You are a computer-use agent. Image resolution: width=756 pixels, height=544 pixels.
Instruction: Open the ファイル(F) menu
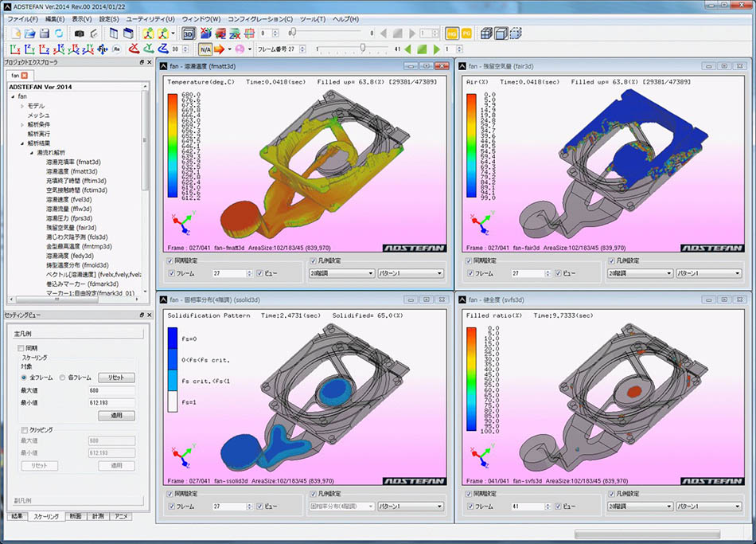pyautogui.click(x=22, y=19)
